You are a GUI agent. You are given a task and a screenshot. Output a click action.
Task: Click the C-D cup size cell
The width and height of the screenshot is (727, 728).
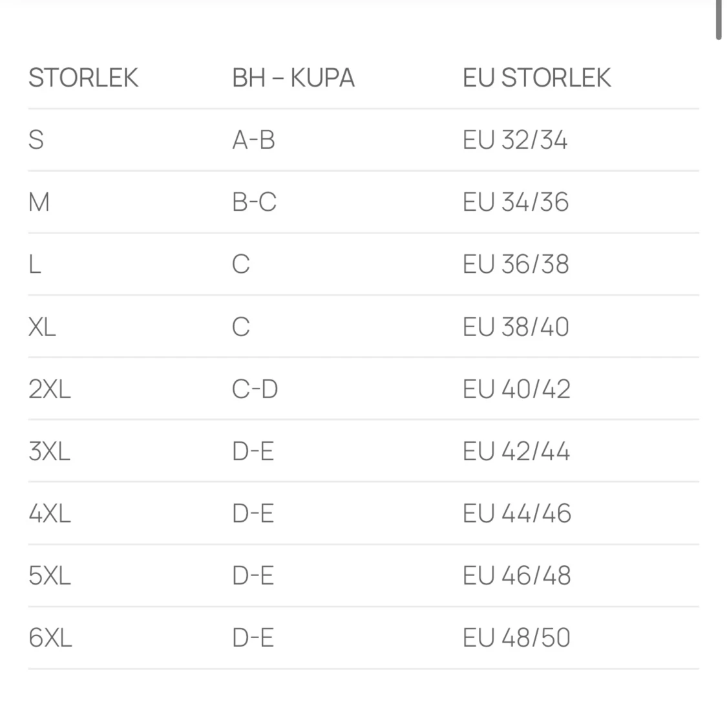[255, 389]
